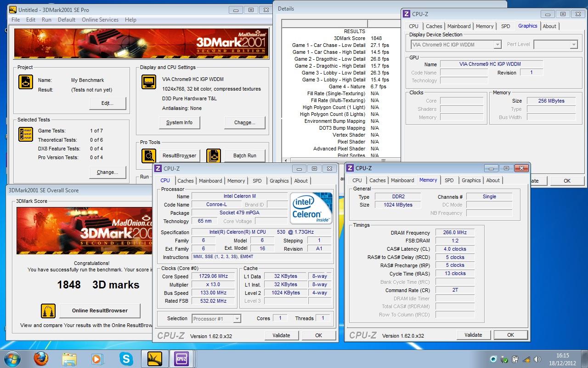Open the Perf Level dropdown
This screenshot has width=588, height=368.
click(574, 45)
